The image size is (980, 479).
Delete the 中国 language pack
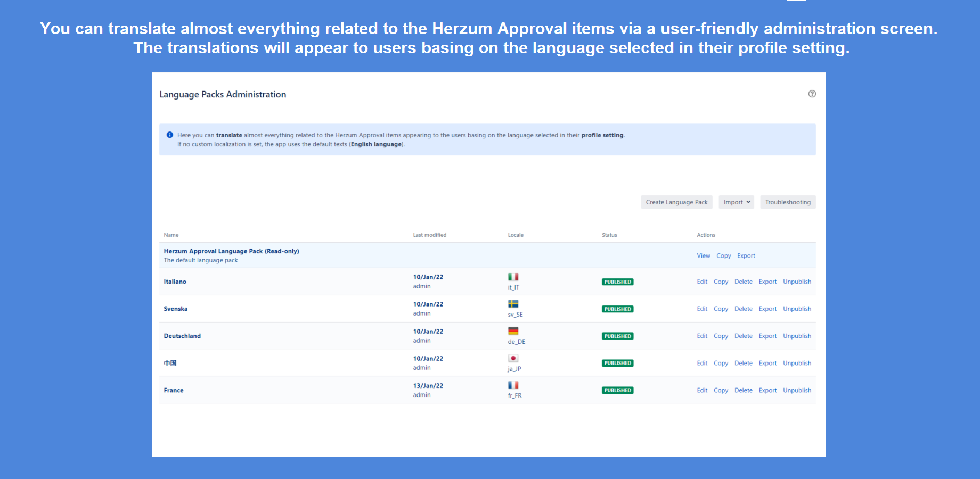743,362
